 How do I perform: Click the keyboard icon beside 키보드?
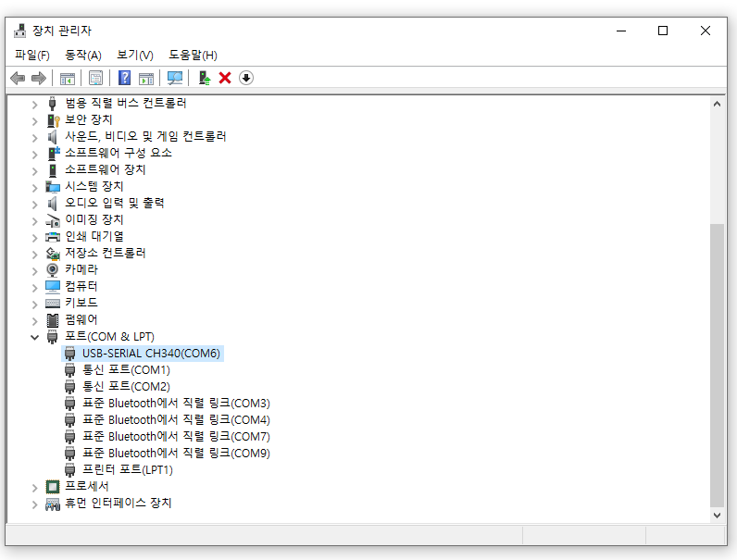pyautogui.click(x=53, y=303)
